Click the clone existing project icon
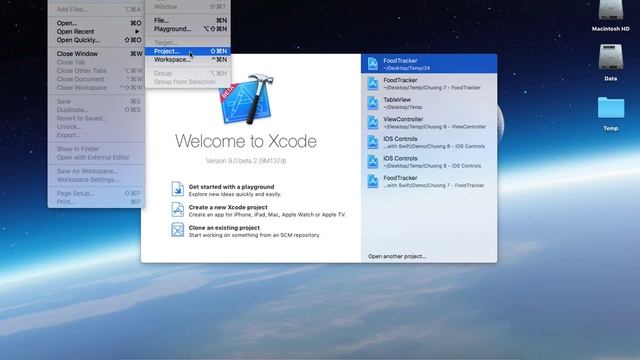The image size is (640, 360). [178, 230]
